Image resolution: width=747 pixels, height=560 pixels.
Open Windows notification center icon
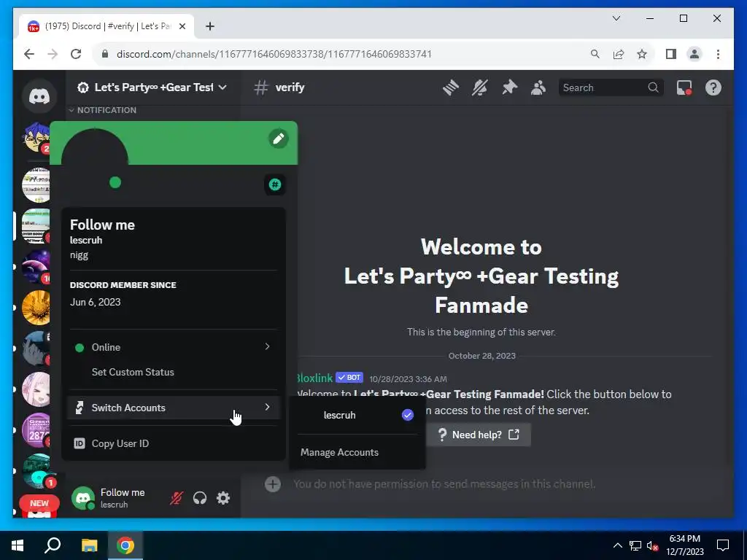pyautogui.click(x=723, y=545)
